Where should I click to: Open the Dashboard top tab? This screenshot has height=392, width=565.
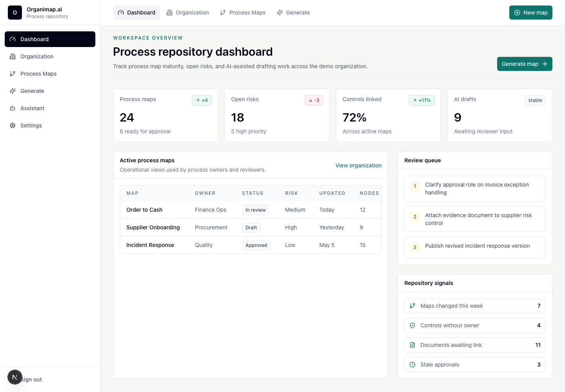point(137,13)
